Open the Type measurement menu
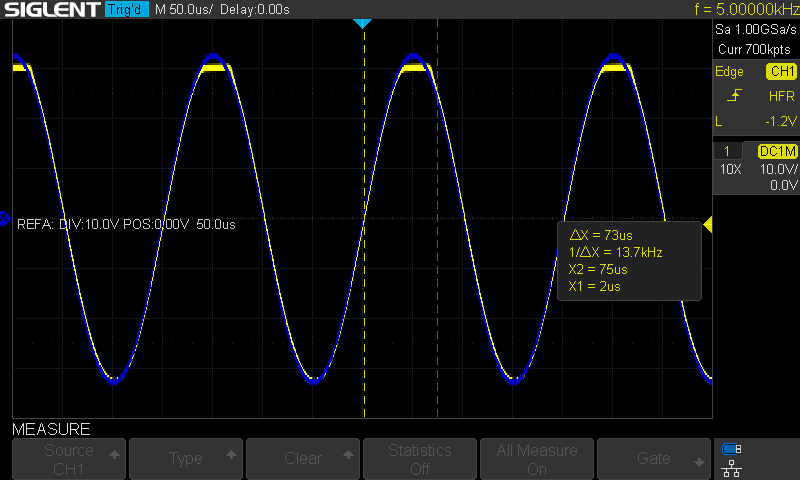This screenshot has width=800, height=480. point(186,459)
